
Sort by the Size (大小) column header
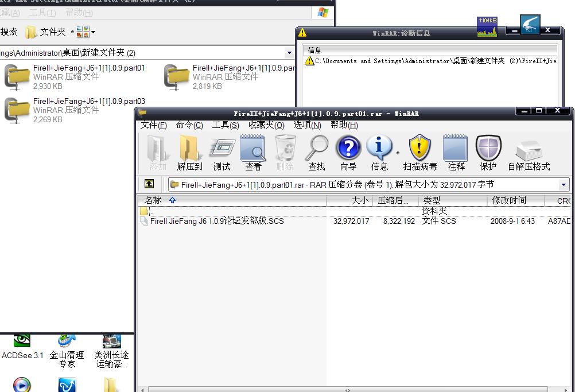[x=349, y=200]
